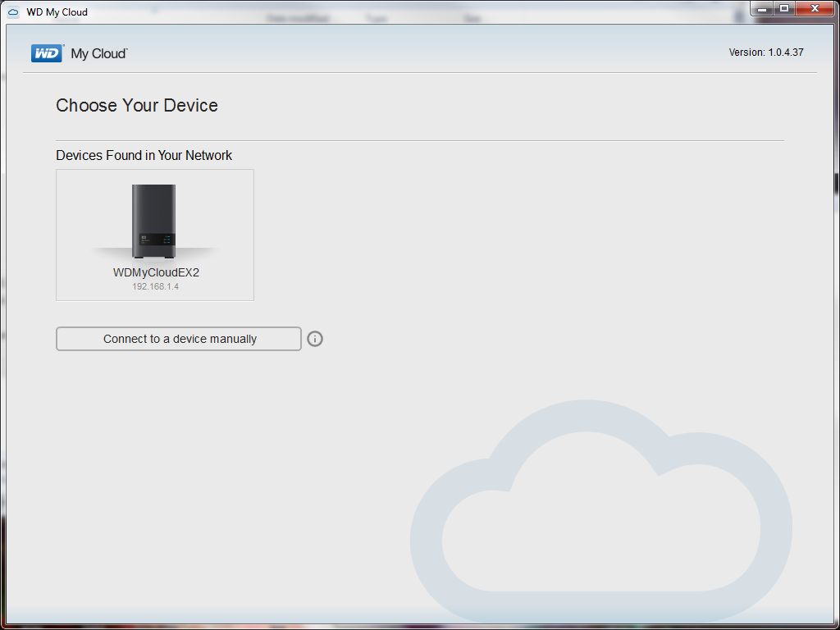This screenshot has height=630, width=840.
Task: Click the 'My Cloud' product name in the header
Action: pyautogui.click(x=99, y=53)
